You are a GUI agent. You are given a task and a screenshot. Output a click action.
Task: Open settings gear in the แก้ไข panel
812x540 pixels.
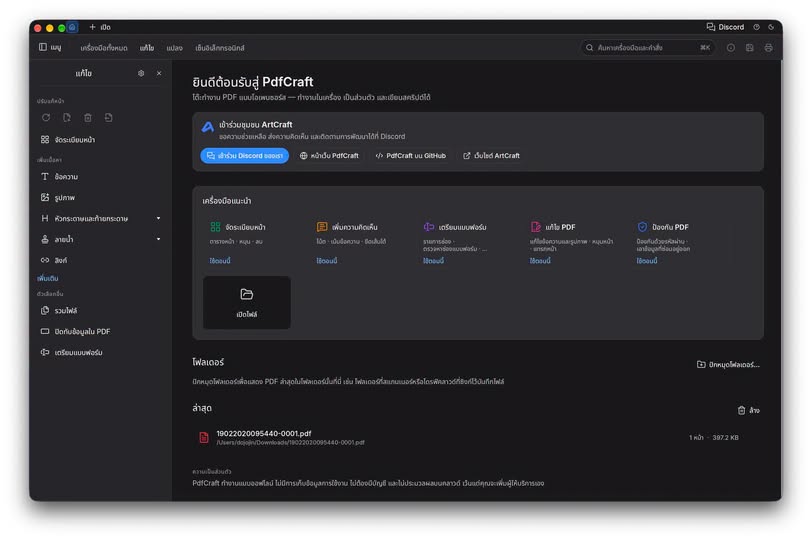141,74
